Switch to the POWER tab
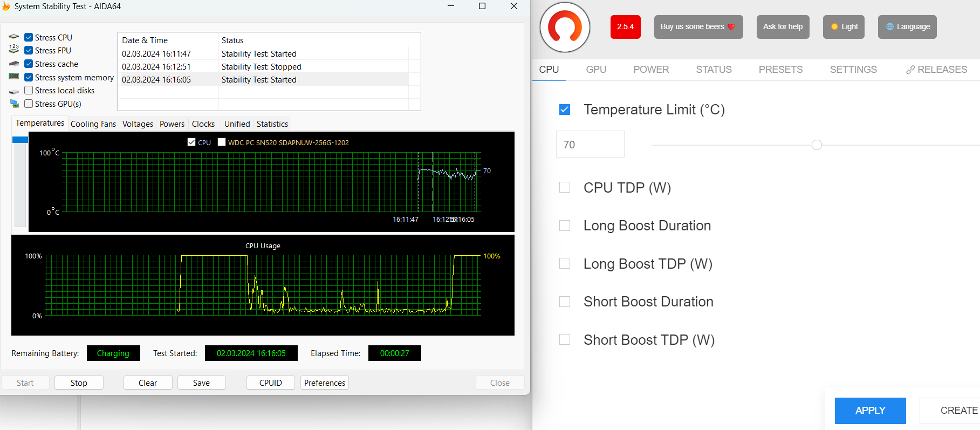The image size is (980, 430). [x=651, y=70]
